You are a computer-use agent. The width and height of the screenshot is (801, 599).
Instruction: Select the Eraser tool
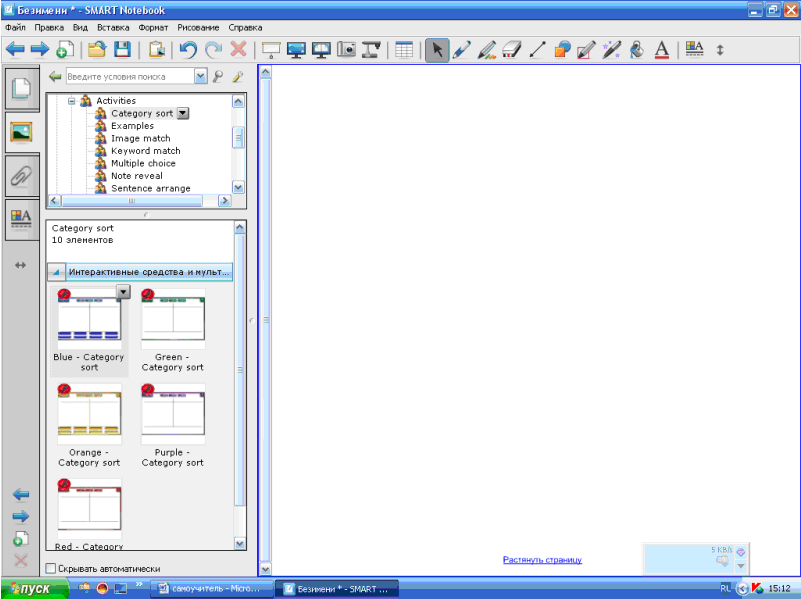click(511, 50)
